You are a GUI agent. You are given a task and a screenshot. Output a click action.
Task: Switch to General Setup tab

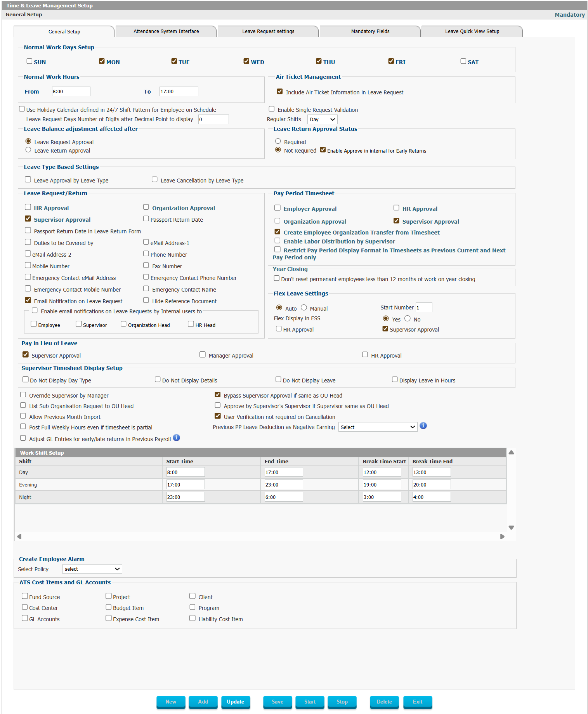click(x=64, y=31)
